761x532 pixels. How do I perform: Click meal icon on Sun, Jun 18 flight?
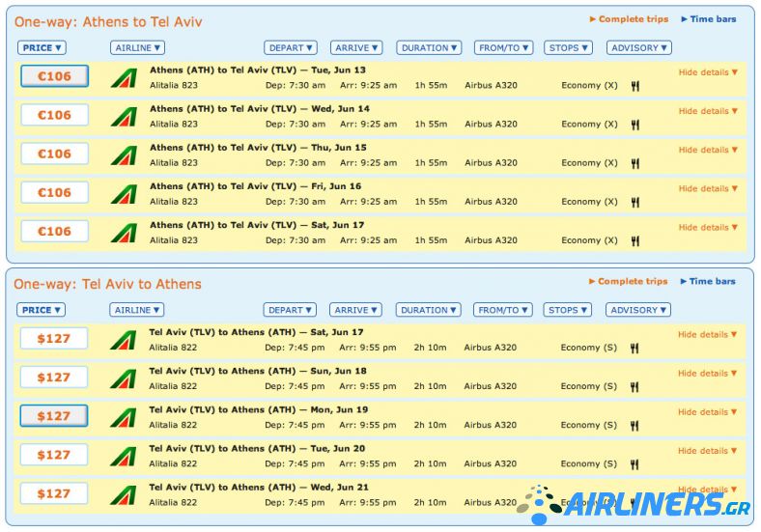(x=634, y=387)
